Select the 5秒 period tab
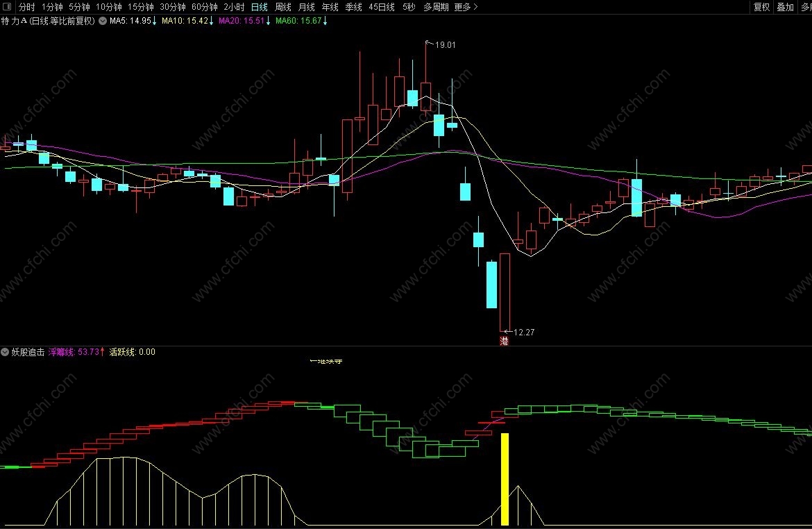Image resolution: width=812 pixels, height=529 pixels. [x=409, y=7]
